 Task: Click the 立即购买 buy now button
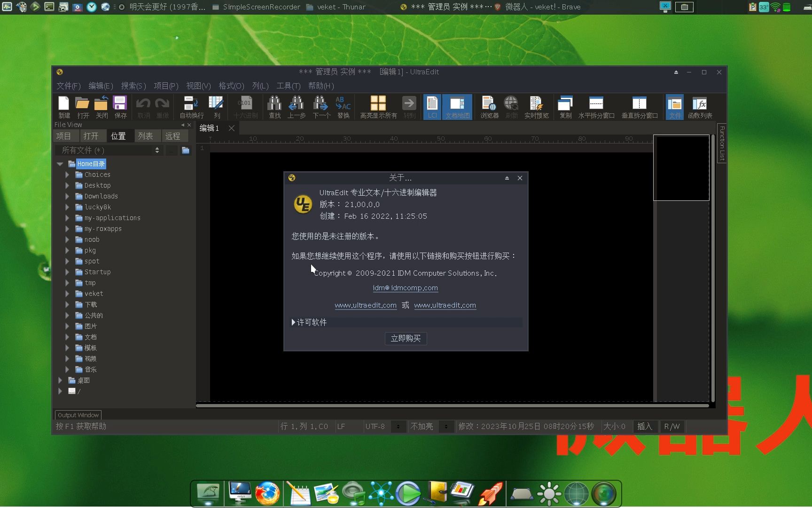coord(406,338)
